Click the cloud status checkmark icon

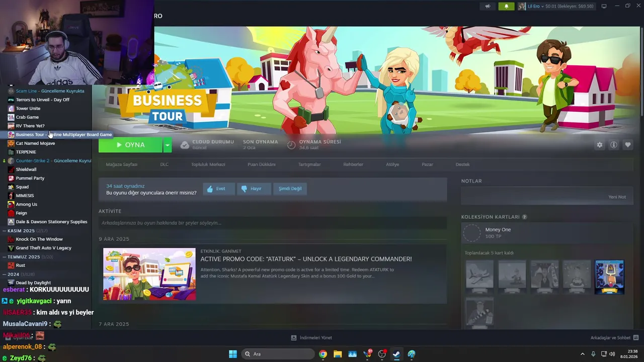pos(185,145)
